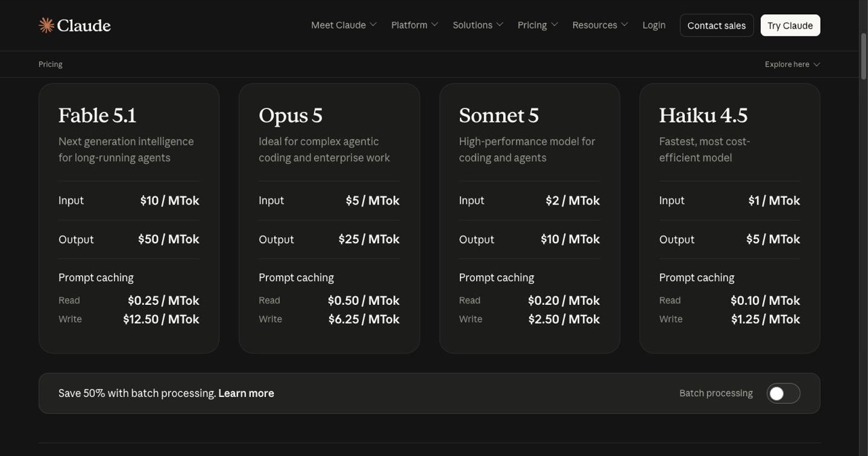Click the Opus 5 output price $25 / MTok
Viewport: 868px width, 456px height.
click(369, 239)
